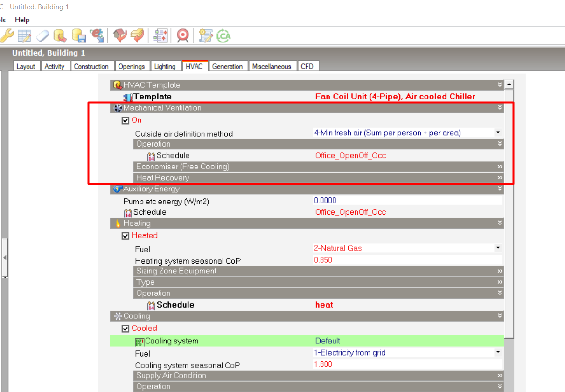Expand the Economiser (Free Cooling) section

(500, 167)
